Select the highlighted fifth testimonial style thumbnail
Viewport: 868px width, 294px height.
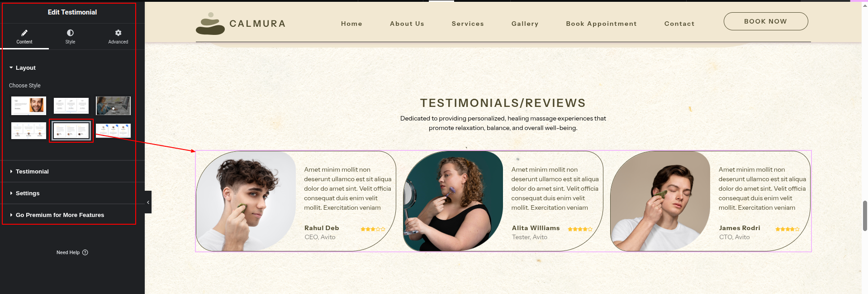(x=71, y=131)
